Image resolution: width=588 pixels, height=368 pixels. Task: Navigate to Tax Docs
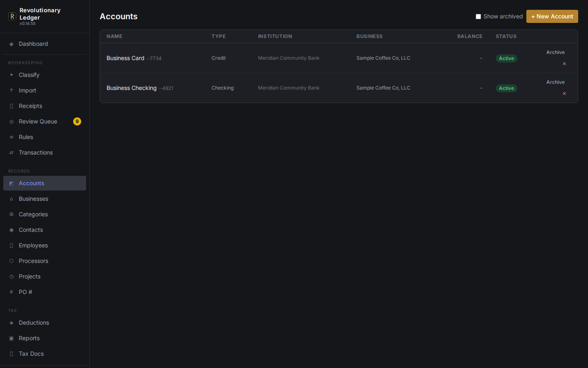(45, 354)
